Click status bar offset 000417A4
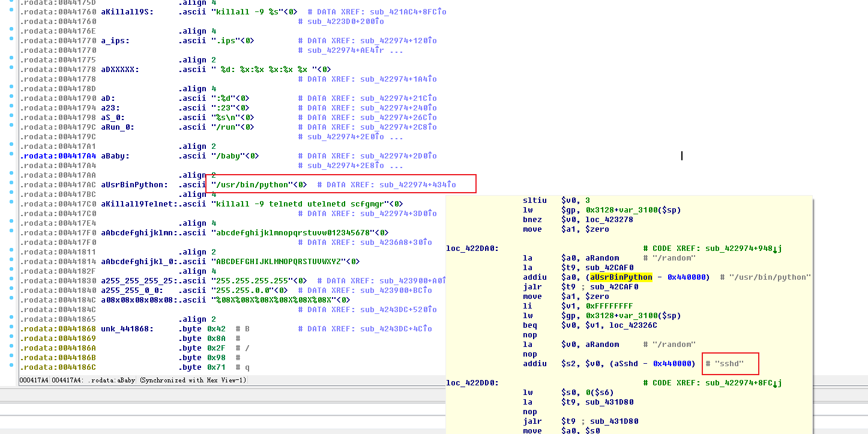This screenshot has width=868, height=434. pyautogui.click(x=34, y=380)
